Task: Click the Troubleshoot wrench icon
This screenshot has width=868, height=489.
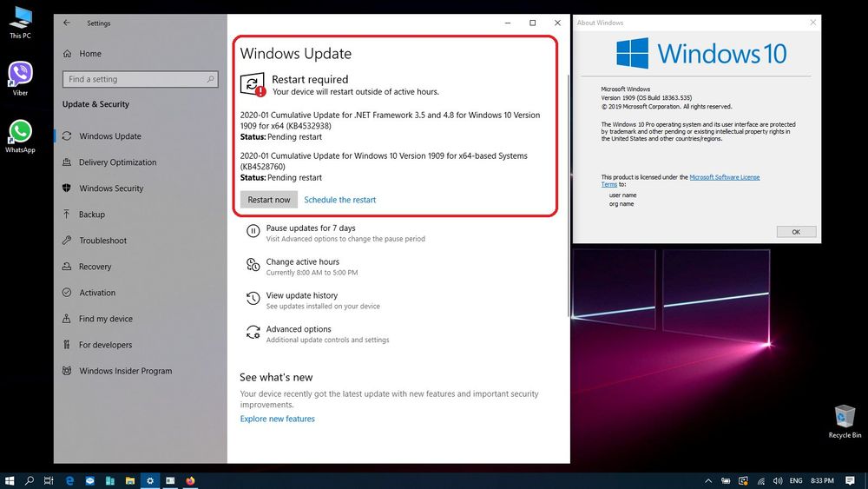Action: click(x=67, y=241)
